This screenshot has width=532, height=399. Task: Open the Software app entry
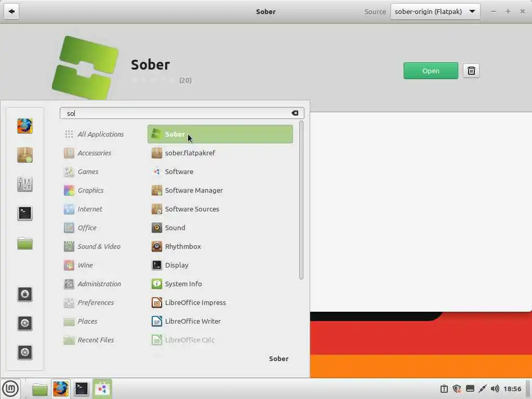[220, 171]
